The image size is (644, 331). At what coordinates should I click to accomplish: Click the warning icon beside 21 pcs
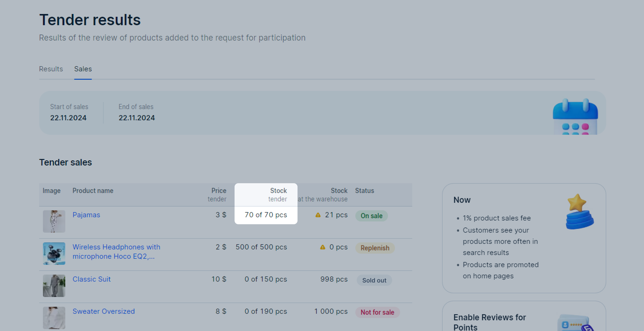click(x=318, y=215)
